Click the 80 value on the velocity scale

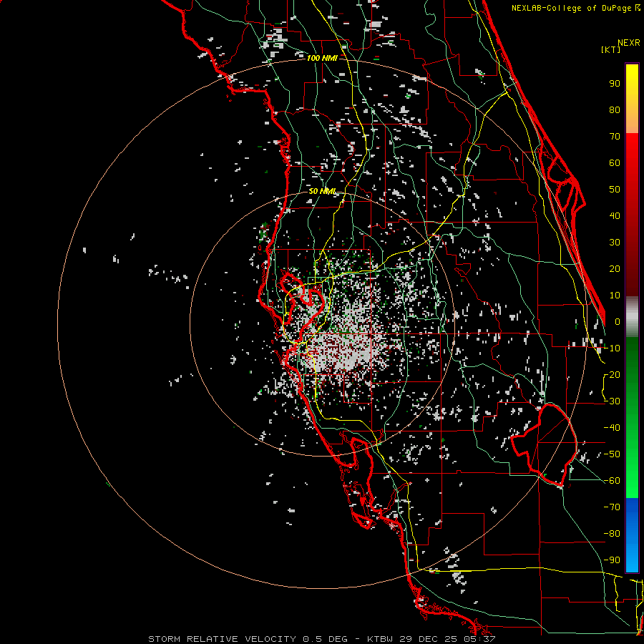coord(615,110)
